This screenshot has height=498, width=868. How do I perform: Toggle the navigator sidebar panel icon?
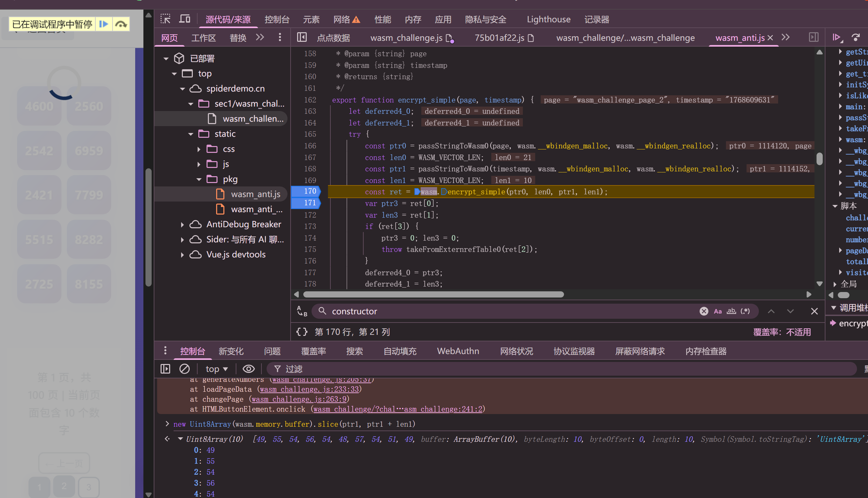pyautogui.click(x=302, y=37)
